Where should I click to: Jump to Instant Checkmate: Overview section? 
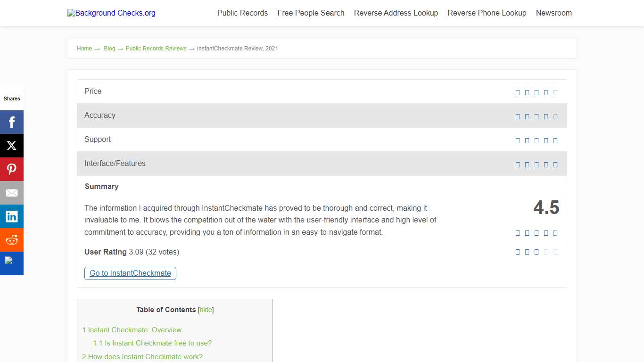132,330
